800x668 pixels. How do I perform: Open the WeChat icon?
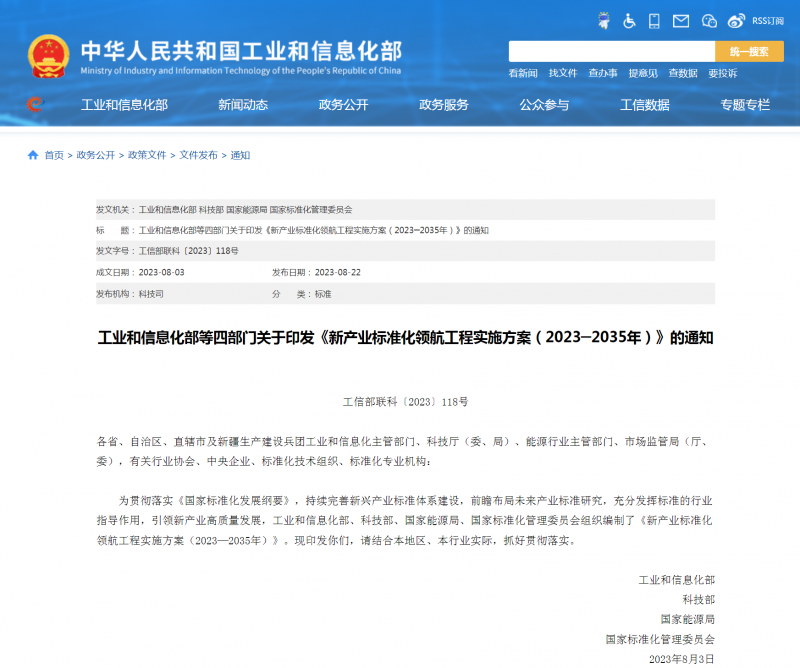709,21
